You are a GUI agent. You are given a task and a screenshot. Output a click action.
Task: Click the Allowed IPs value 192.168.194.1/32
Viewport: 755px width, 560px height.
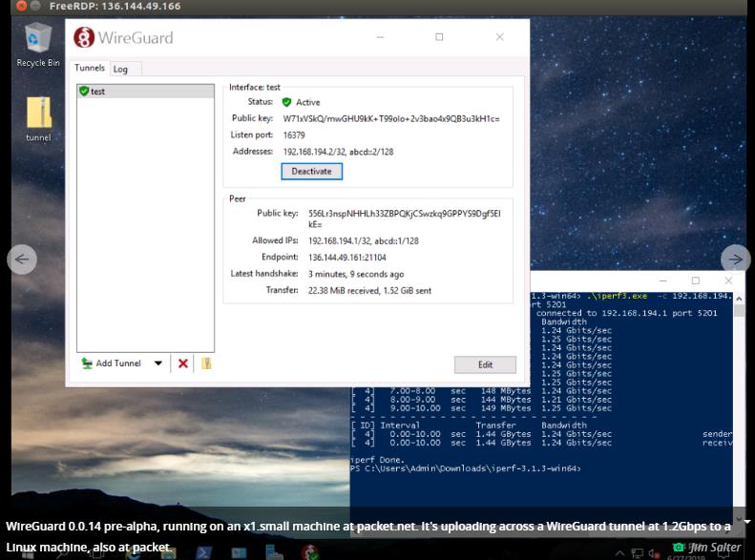pos(340,241)
